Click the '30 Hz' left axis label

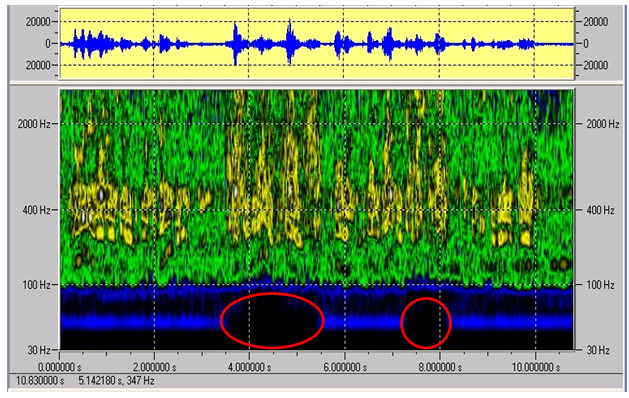click(39, 350)
